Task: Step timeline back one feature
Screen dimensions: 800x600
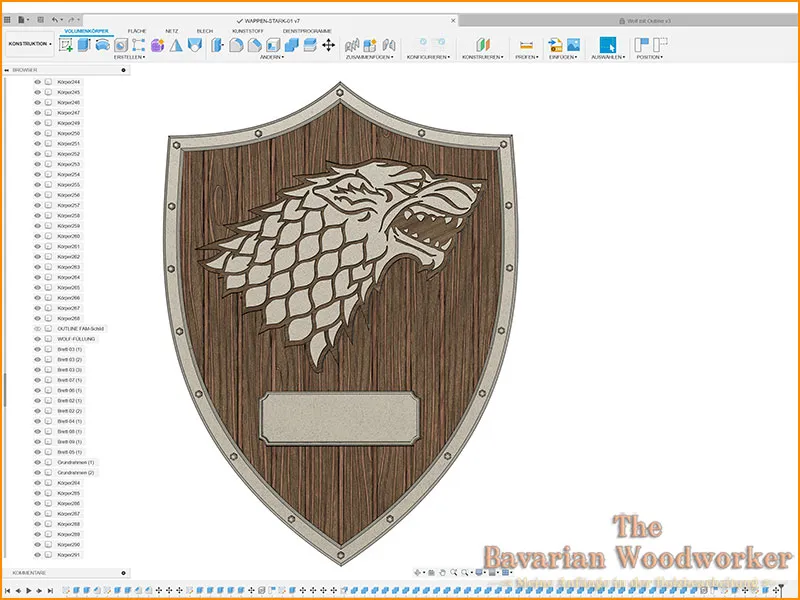Action: click(18, 590)
